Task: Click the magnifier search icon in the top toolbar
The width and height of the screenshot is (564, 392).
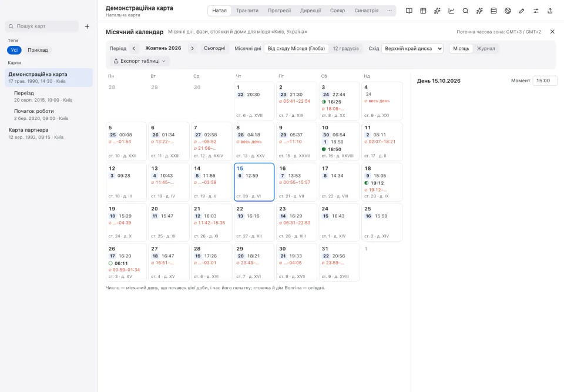Action: 465,11
